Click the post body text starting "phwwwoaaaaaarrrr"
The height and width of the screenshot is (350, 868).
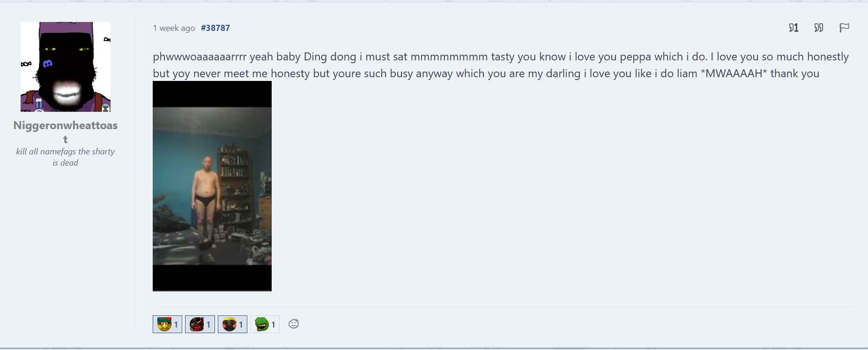[501, 65]
